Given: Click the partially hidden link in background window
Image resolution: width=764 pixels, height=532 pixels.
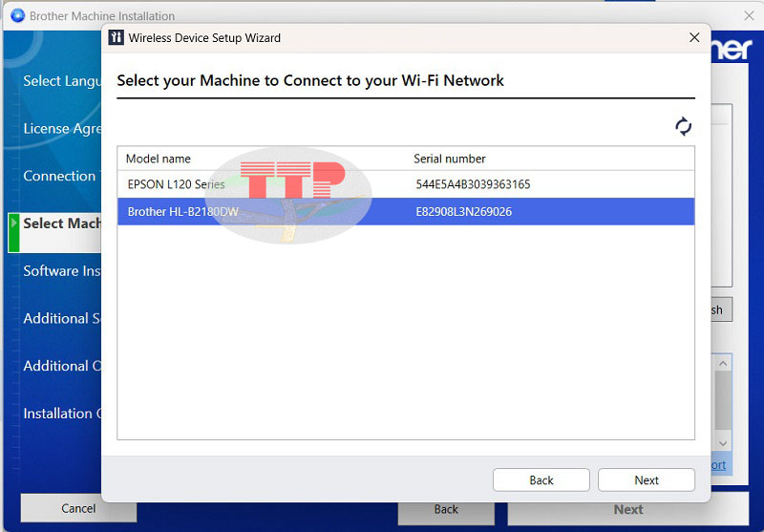Looking at the screenshot, I should coord(719,465).
